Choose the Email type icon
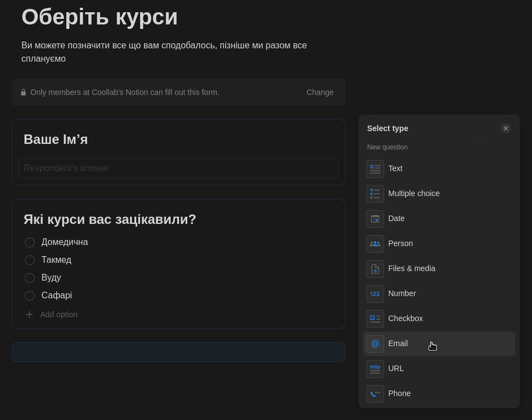The height and width of the screenshot is (420, 532). [375, 344]
